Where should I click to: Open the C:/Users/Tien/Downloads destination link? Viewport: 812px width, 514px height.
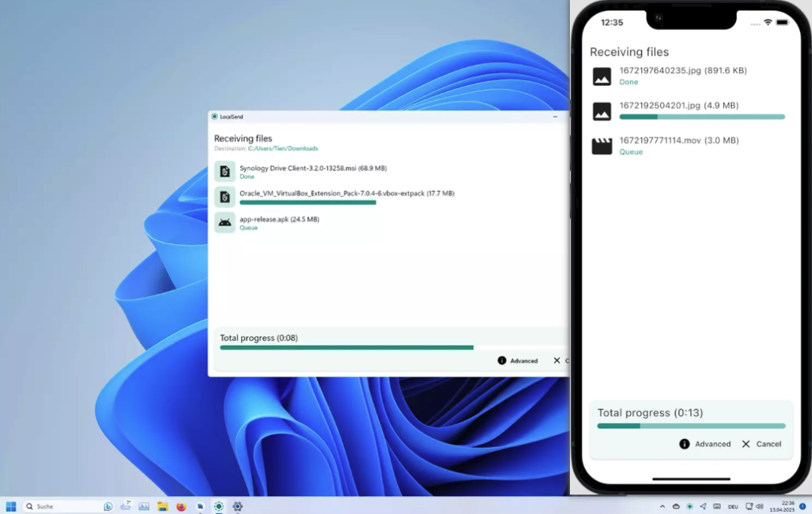[283, 149]
